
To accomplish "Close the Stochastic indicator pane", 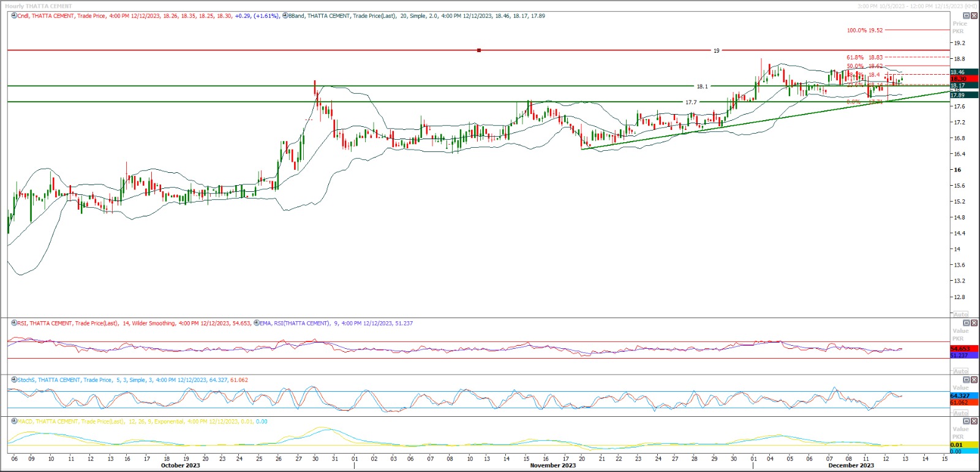I will point(974,380).
